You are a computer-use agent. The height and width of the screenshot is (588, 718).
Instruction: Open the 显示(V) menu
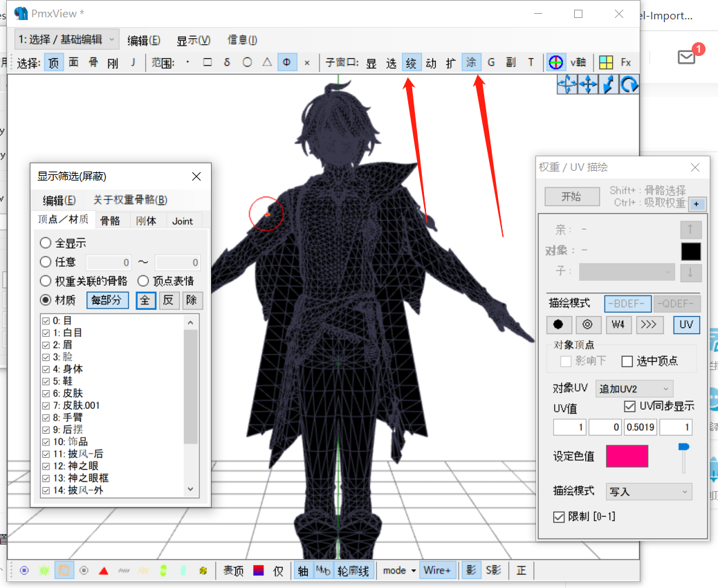click(x=193, y=41)
